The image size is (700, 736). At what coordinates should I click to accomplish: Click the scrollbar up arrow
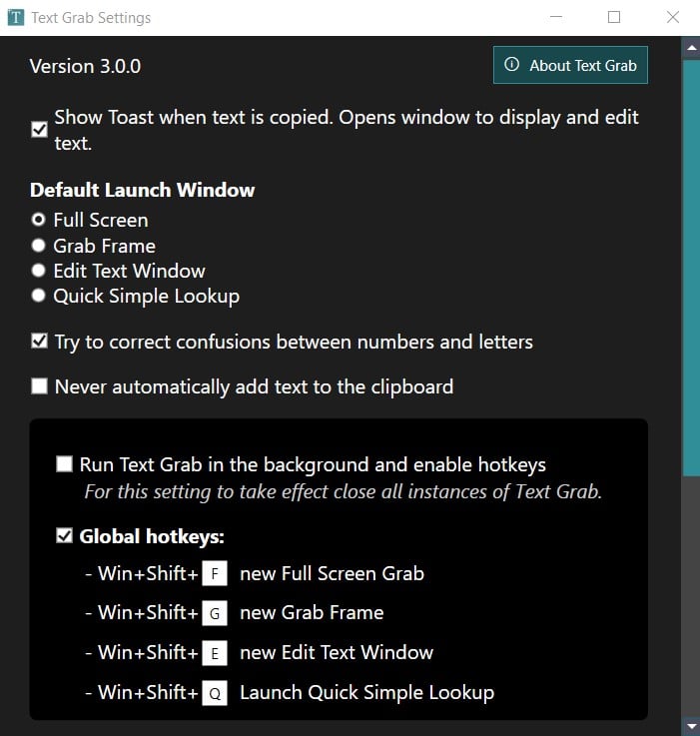690,47
